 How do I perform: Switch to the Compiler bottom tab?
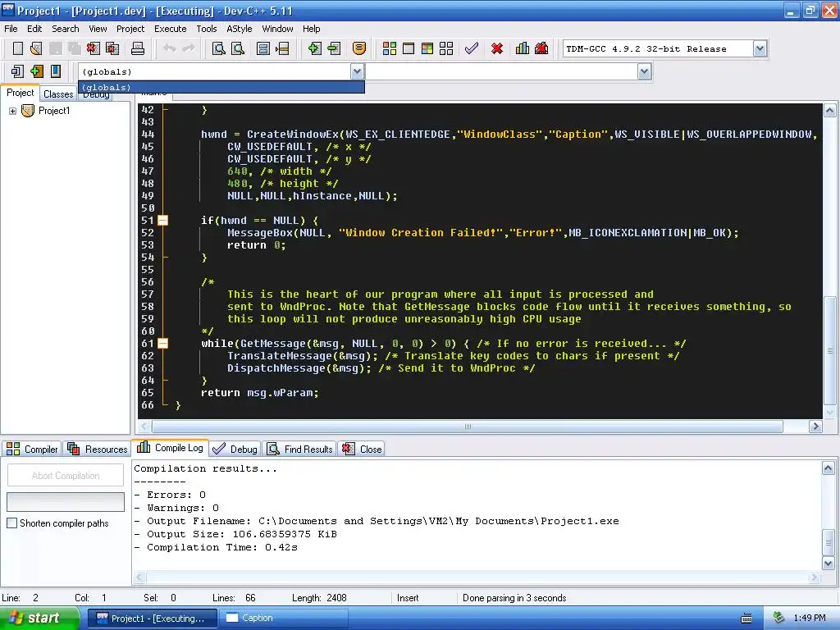click(x=32, y=449)
